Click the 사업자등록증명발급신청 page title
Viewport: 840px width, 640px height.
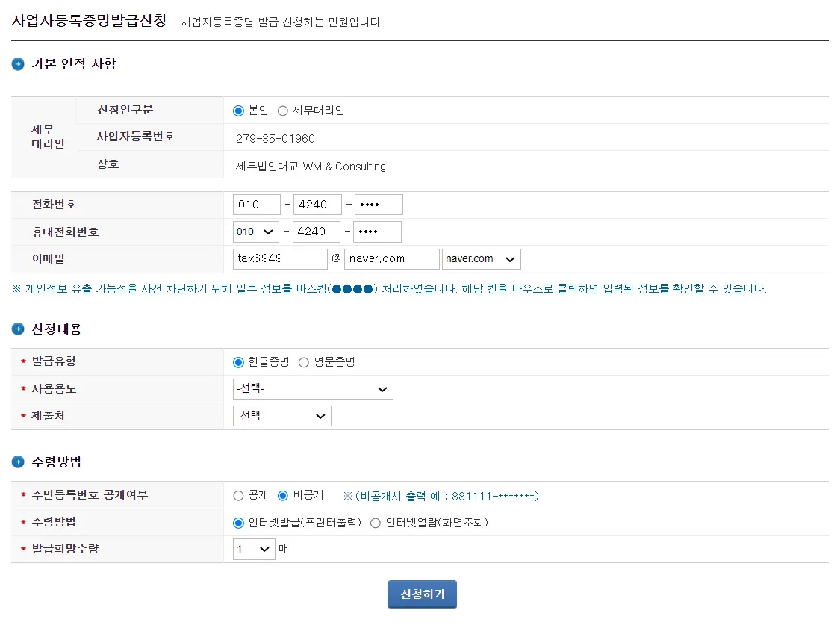[89, 20]
